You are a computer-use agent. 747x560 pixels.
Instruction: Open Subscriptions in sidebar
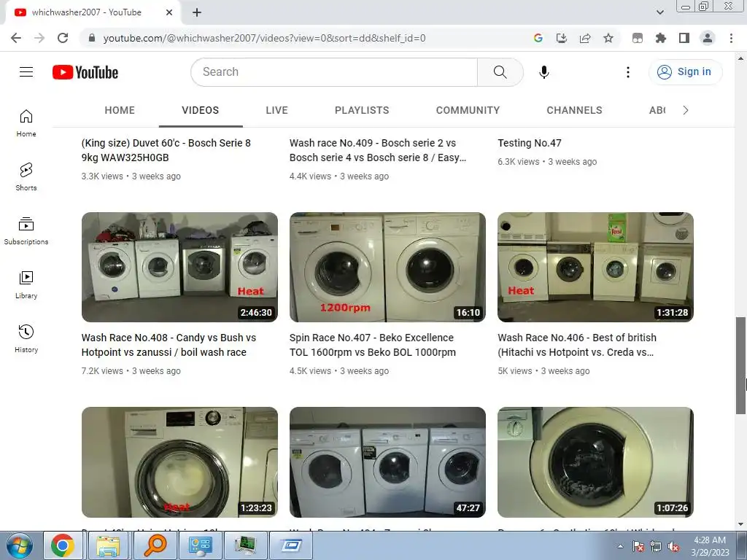(26, 231)
